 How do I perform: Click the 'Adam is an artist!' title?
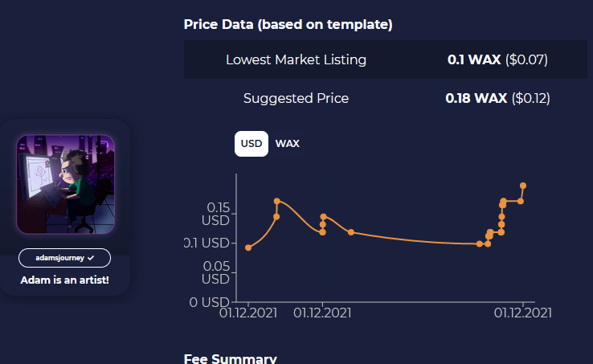coord(64,280)
